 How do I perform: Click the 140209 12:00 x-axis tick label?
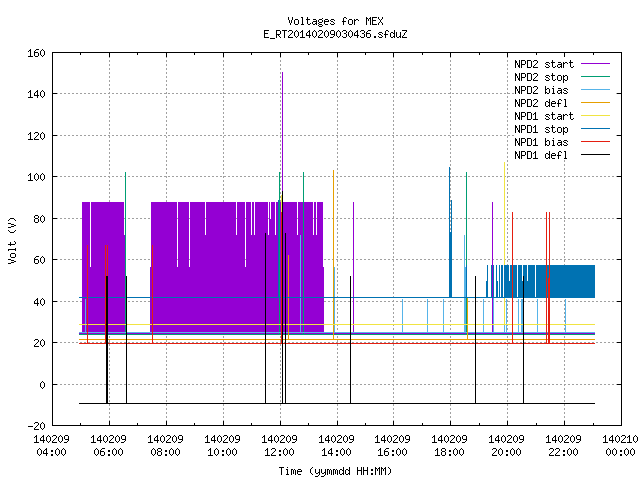coord(279,446)
